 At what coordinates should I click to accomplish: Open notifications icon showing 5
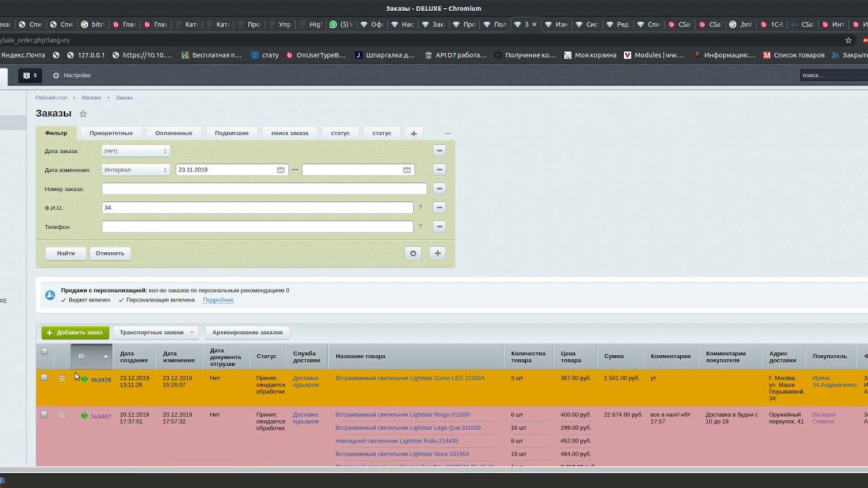[x=30, y=75]
